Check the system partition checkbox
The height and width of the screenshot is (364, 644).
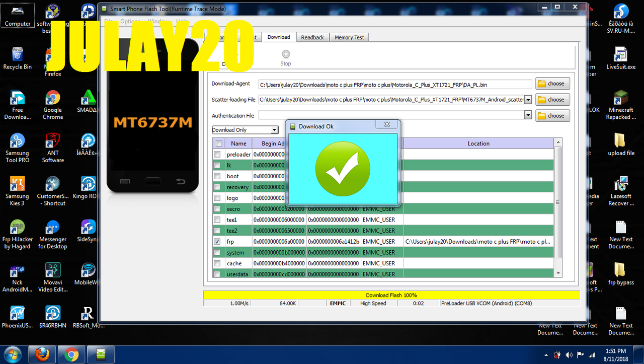217,252
